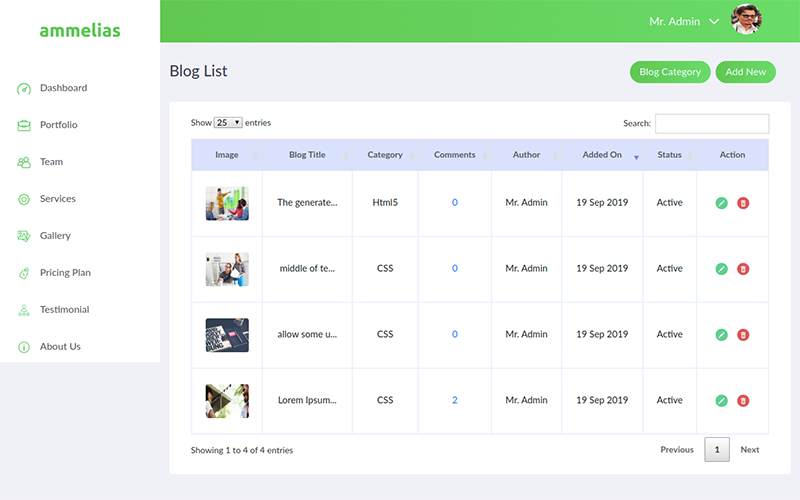This screenshot has height=500, width=800.
Task: Click the Team people icon
Action: (x=24, y=162)
